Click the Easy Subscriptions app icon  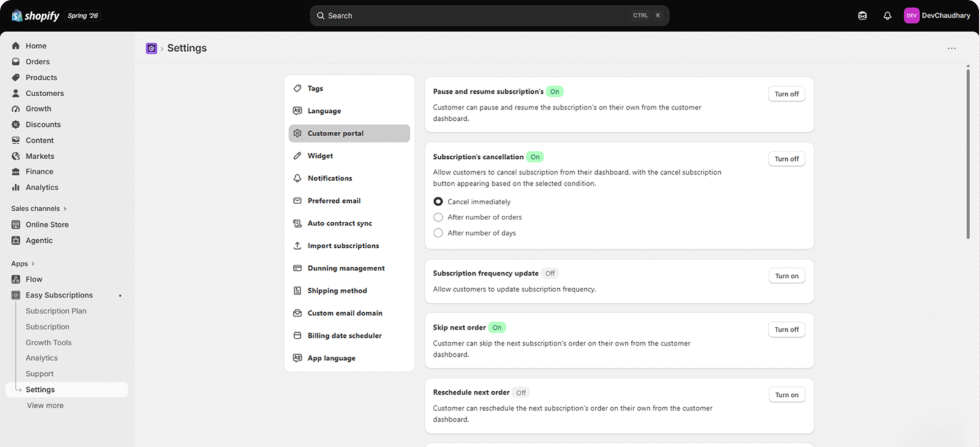click(16, 296)
